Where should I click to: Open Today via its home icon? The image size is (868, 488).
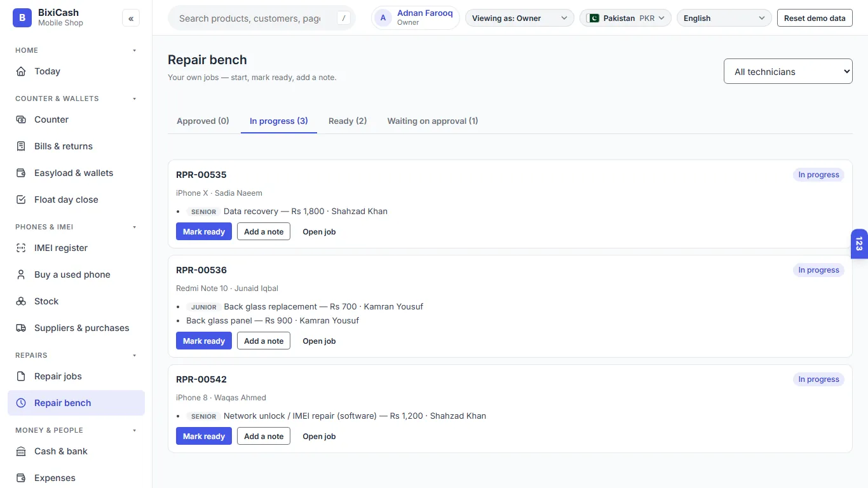21,71
